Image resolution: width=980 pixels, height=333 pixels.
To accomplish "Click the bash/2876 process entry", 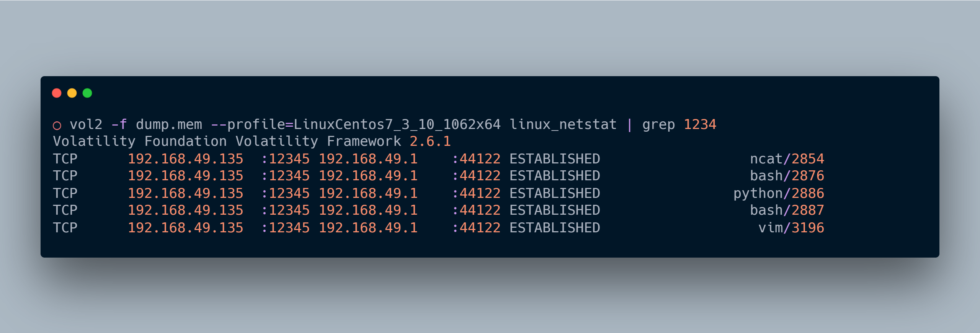I will 787,176.
